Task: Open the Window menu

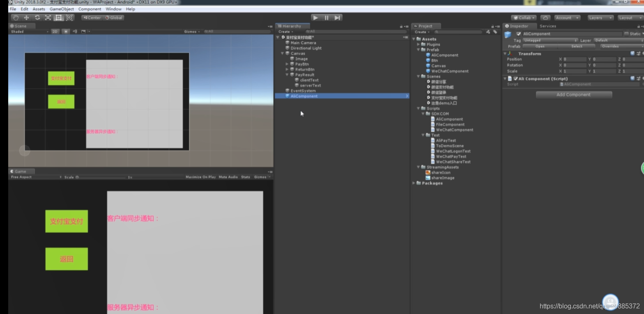Action: pos(113,9)
